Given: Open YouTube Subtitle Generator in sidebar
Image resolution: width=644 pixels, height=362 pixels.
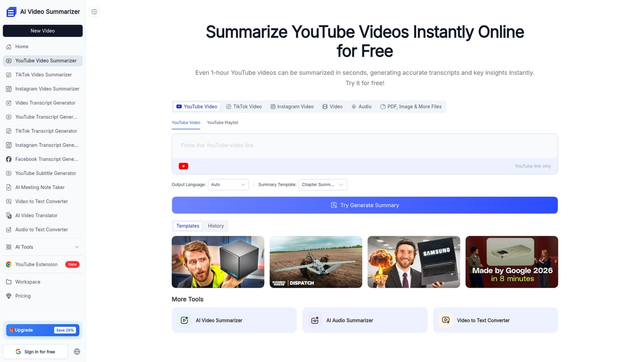Looking at the screenshot, I should click(43, 173).
